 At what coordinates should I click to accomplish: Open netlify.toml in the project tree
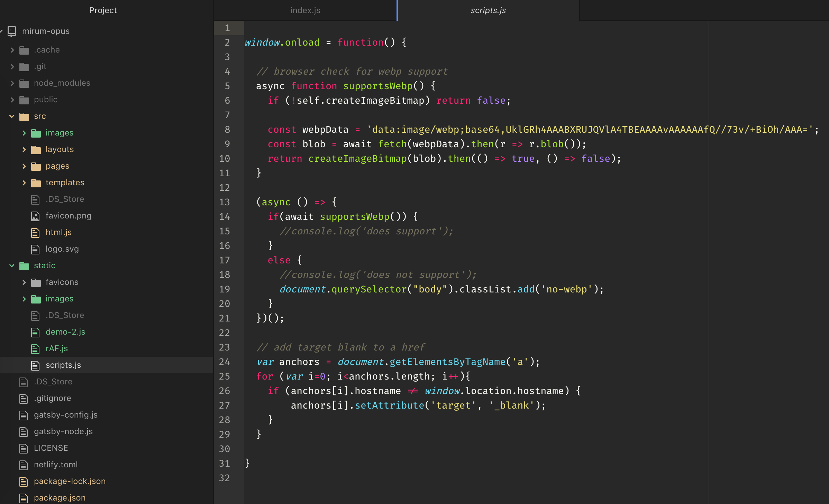pos(56,465)
